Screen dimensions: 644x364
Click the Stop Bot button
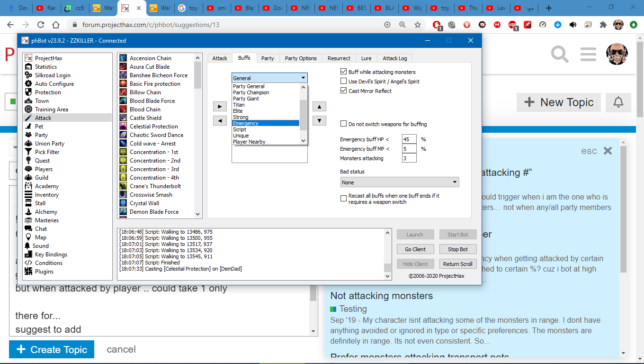point(457,249)
